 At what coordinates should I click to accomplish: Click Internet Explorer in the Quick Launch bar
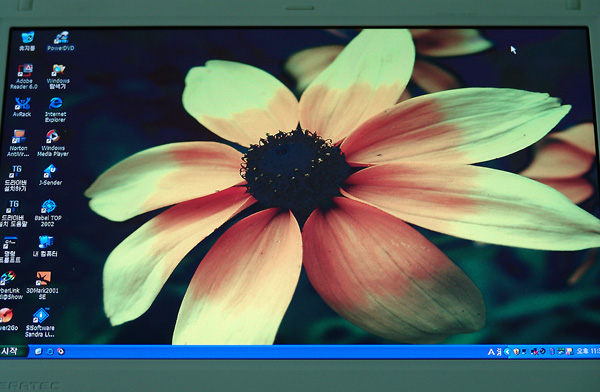[50, 351]
